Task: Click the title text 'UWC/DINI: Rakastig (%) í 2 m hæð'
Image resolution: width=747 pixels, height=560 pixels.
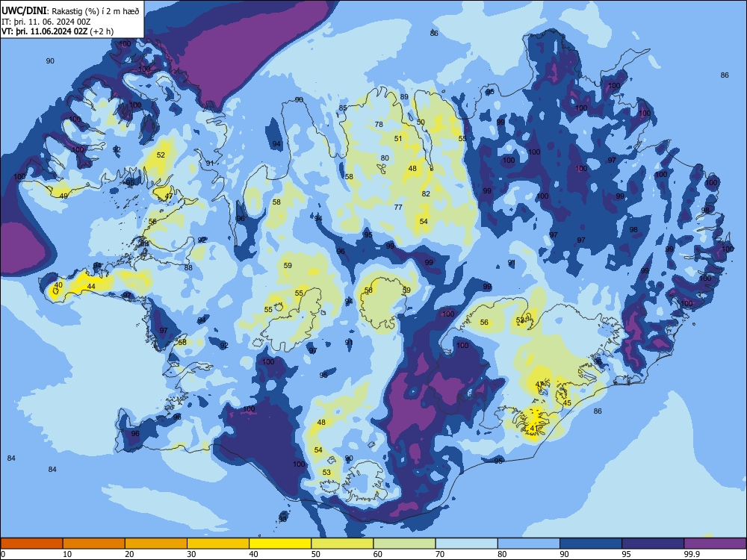Action: pos(70,10)
